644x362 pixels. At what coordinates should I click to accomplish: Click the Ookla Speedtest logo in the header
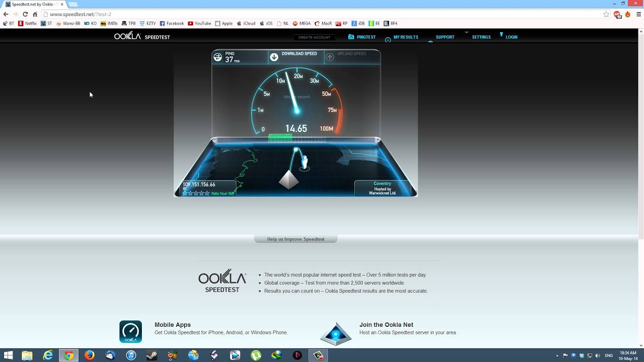click(142, 36)
